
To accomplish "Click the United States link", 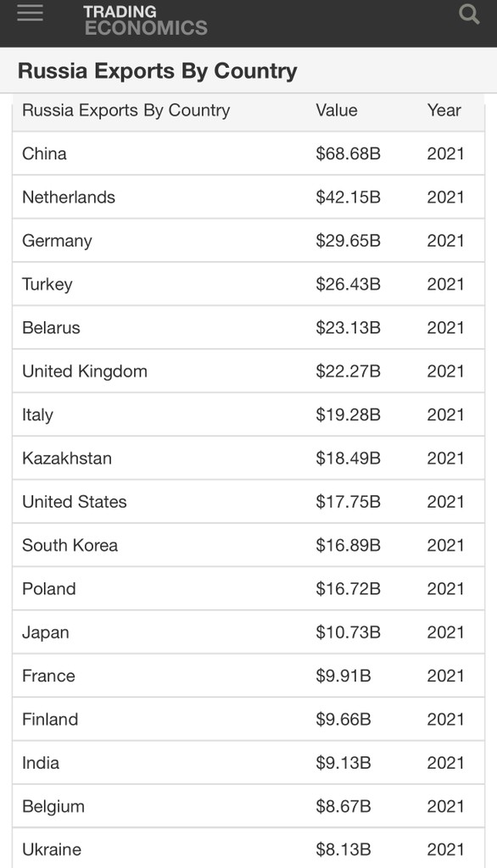I will [x=75, y=502].
